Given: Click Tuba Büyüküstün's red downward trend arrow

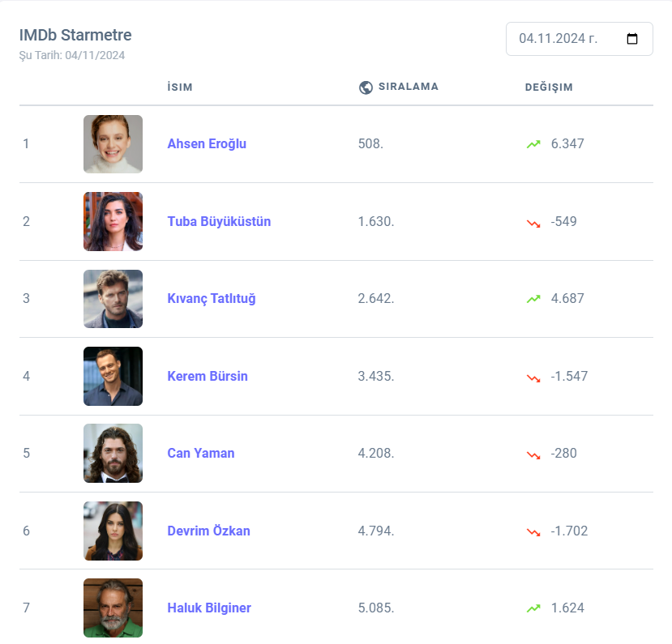Looking at the screenshot, I should [x=533, y=222].
